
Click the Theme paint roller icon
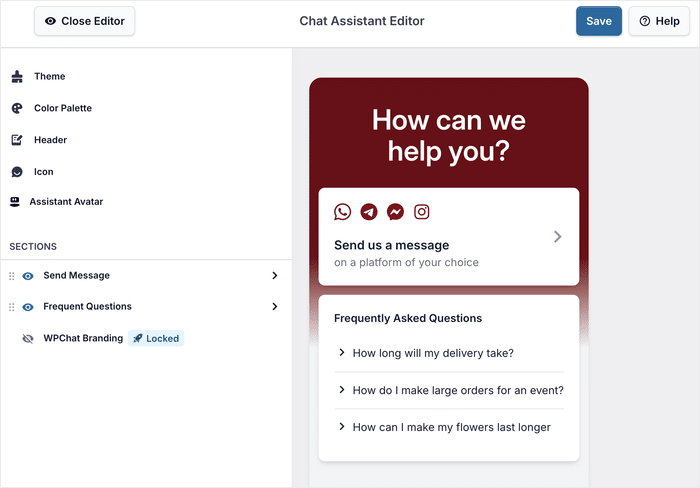click(x=16, y=76)
